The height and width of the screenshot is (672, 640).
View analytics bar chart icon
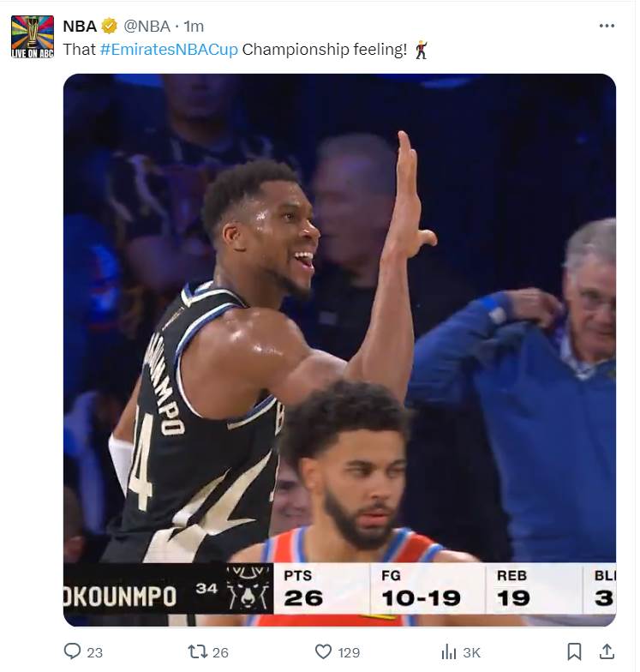click(x=449, y=651)
